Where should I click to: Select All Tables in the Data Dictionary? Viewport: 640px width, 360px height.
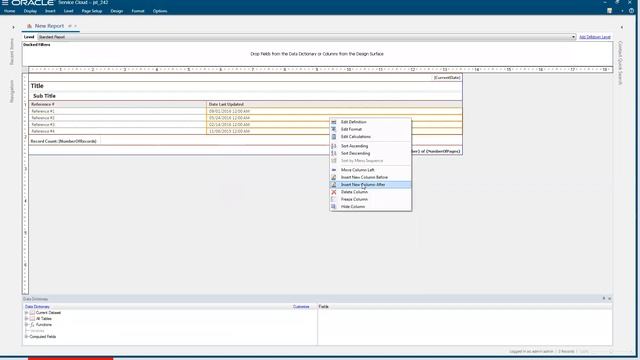44,319
